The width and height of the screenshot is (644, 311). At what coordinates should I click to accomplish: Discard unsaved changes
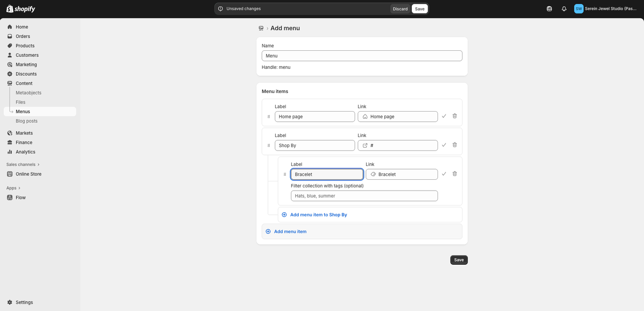400,9
